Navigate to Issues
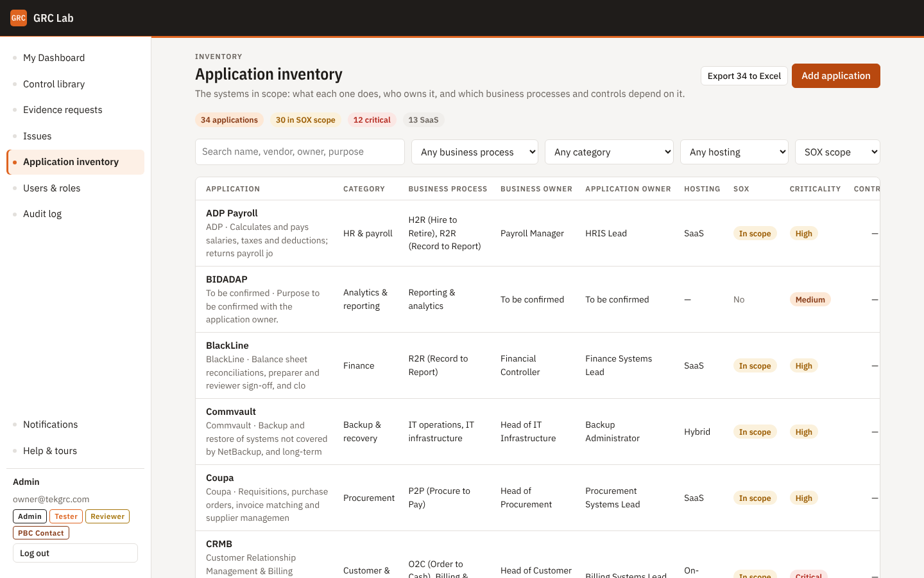This screenshot has width=924, height=578. (75, 136)
